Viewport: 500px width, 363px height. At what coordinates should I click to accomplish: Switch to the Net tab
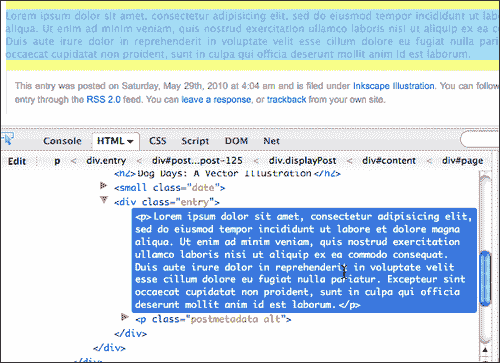point(272,141)
